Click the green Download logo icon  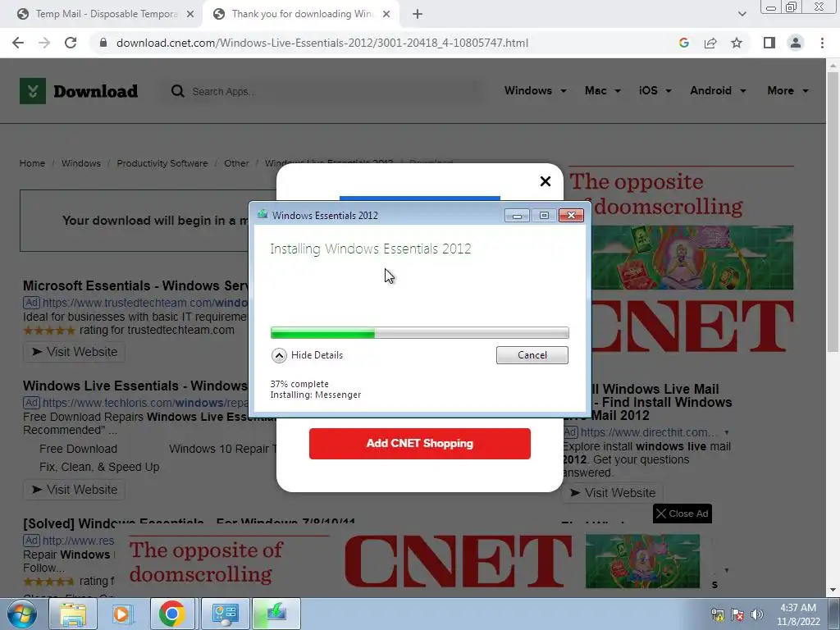[x=33, y=91]
